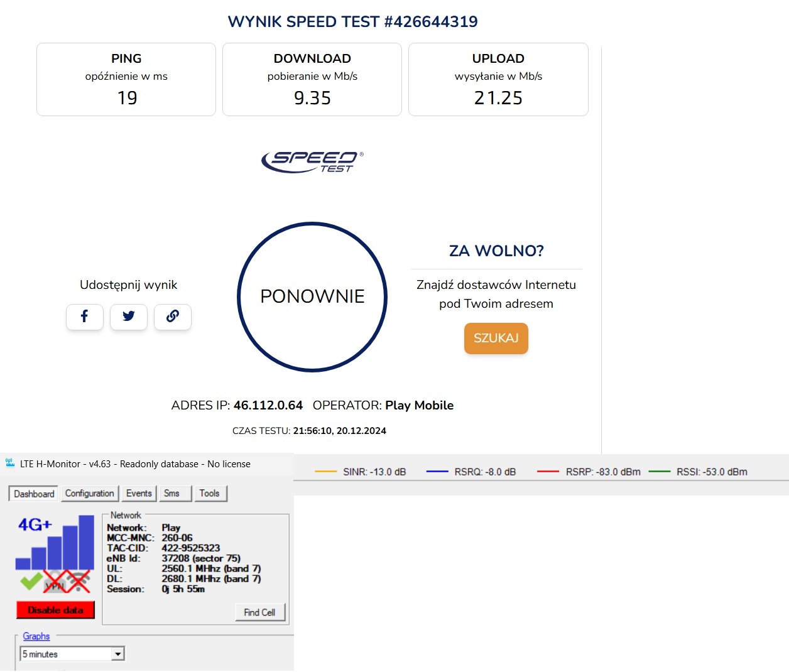
Task: Click the crossed-out Wi-Fi status icon
Action: [79, 582]
